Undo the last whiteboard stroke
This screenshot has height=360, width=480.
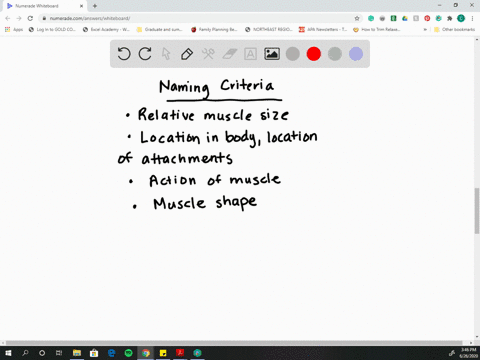pos(124,54)
